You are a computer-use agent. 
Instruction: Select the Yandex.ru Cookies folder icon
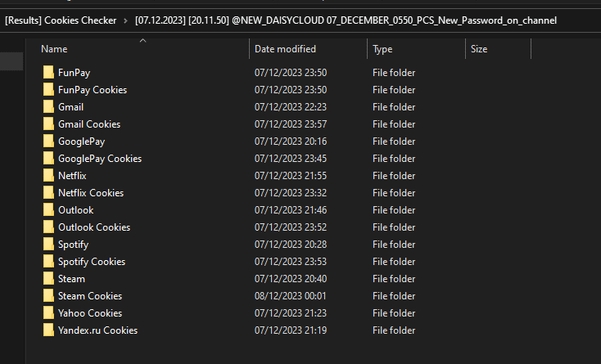click(x=48, y=330)
